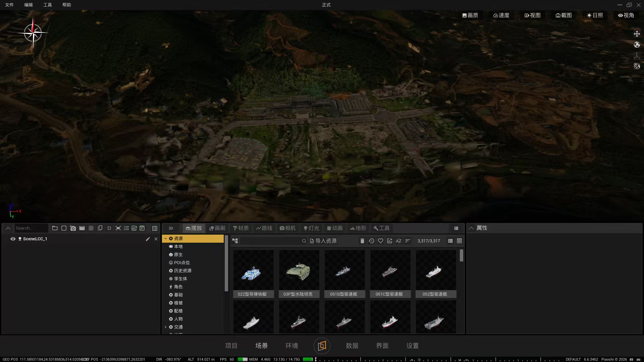Click the resource tree hierarchy icon
This screenshot has width=644, height=362.
click(x=235, y=241)
